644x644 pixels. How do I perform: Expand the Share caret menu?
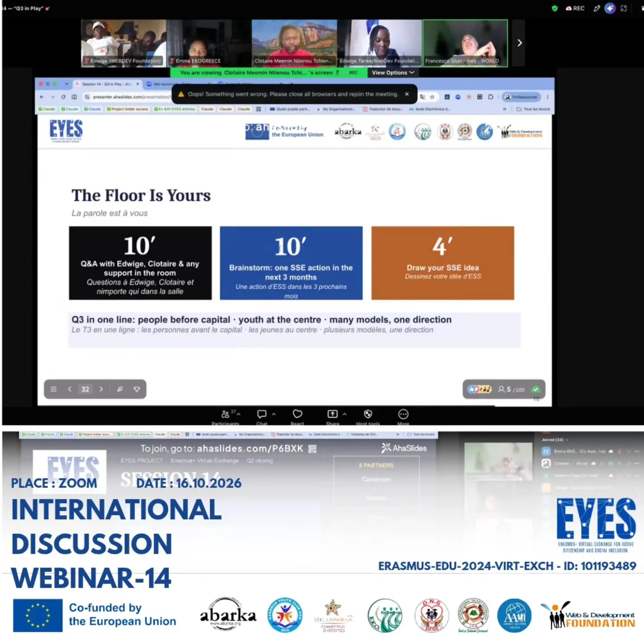pyautogui.click(x=344, y=414)
